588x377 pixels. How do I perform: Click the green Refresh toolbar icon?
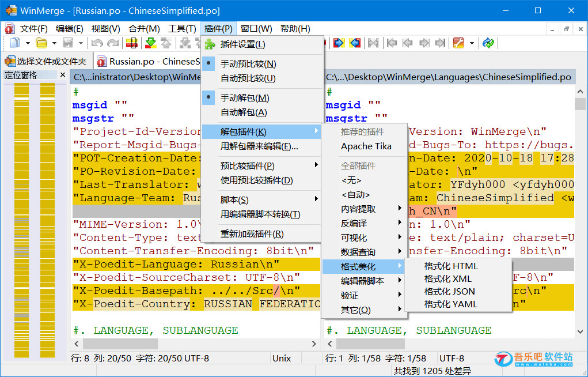(x=488, y=43)
